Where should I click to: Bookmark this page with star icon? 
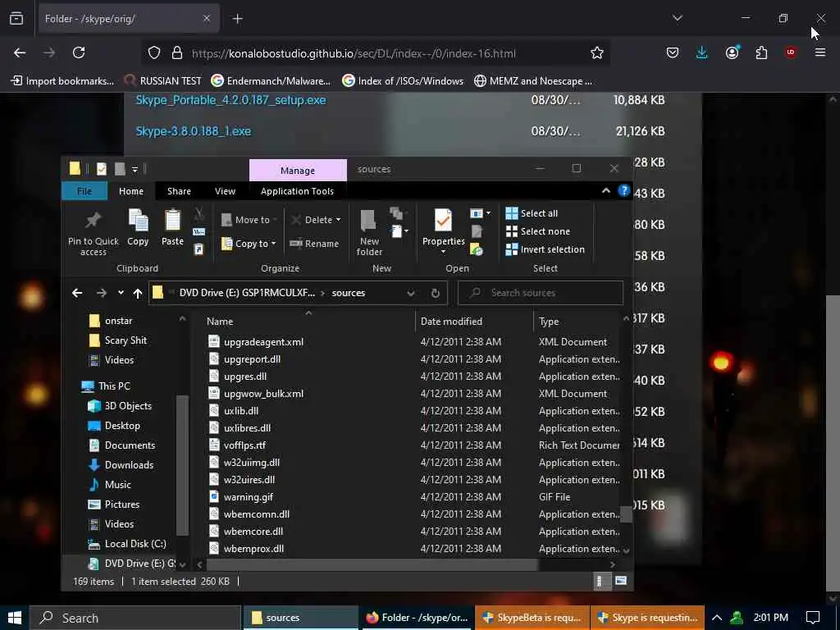point(597,52)
